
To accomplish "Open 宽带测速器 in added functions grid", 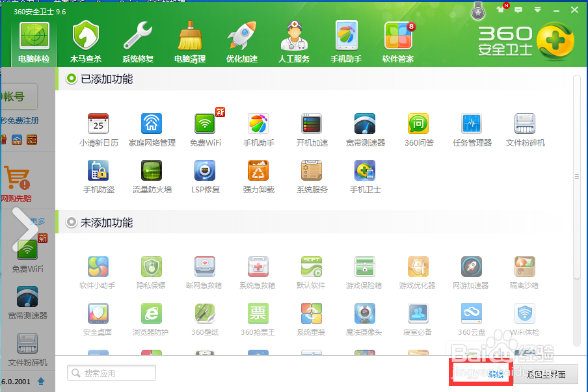I will (366, 129).
